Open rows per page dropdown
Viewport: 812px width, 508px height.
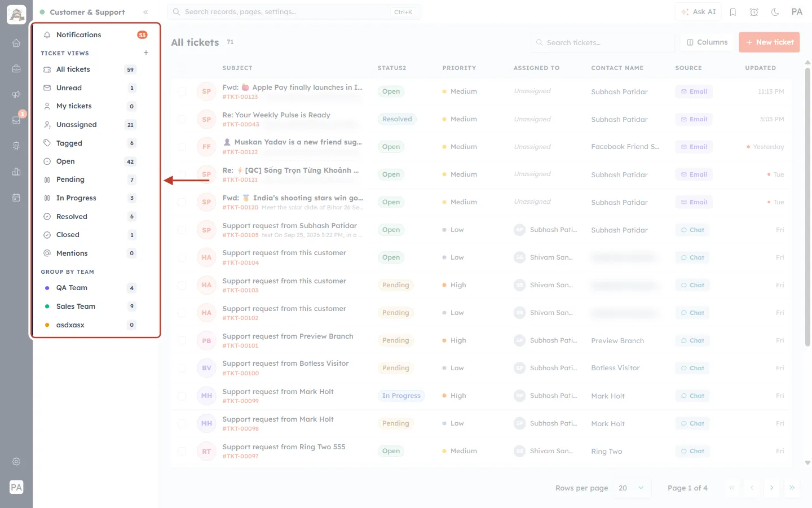pos(631,488)
